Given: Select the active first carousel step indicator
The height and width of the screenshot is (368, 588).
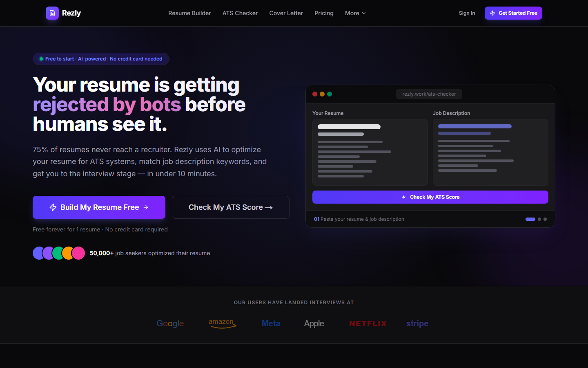Looking at the screenshot, I should tap(530, 219).
